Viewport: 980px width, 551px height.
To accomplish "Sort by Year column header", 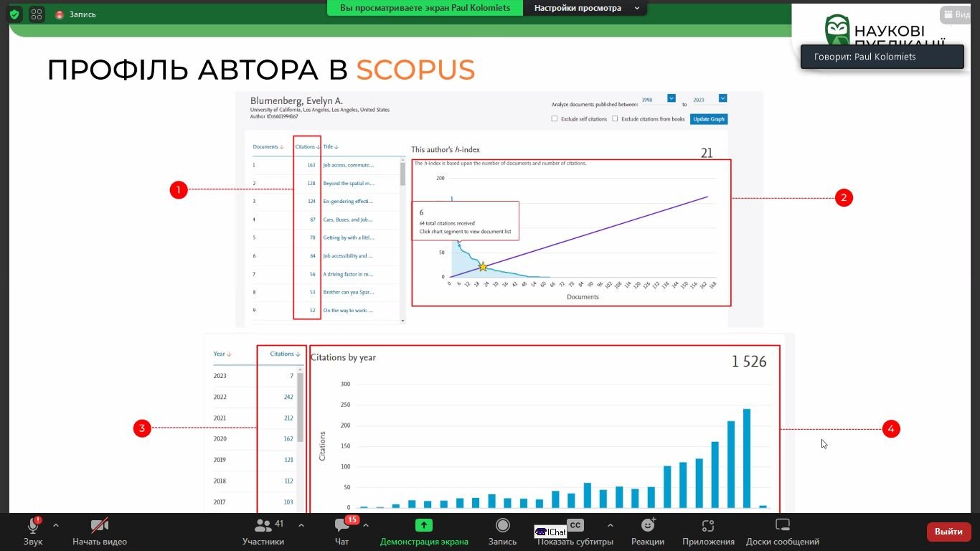I will tap(222, 354).
